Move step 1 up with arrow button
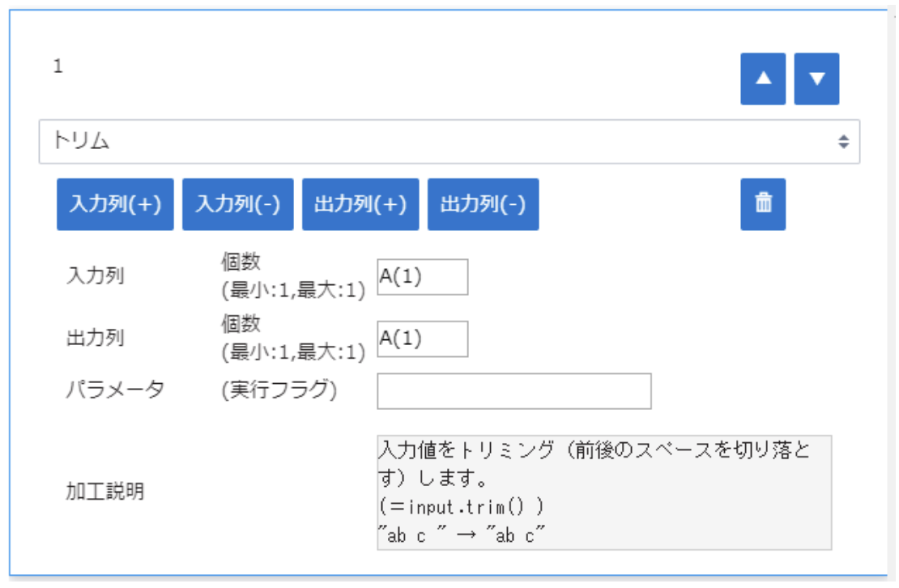Image resolution: width=899 pixels, height=588 pixels. (x=763, y=79)
